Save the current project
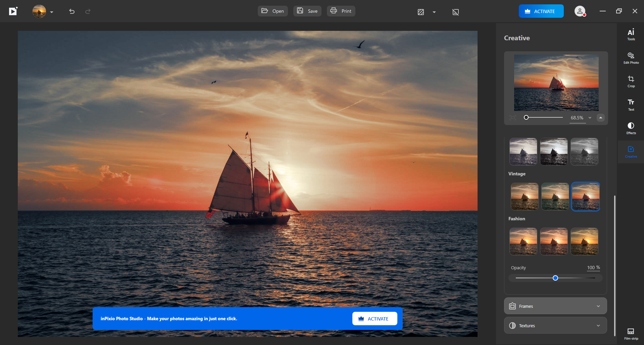The image size is (644, 345). click(307, 11)
